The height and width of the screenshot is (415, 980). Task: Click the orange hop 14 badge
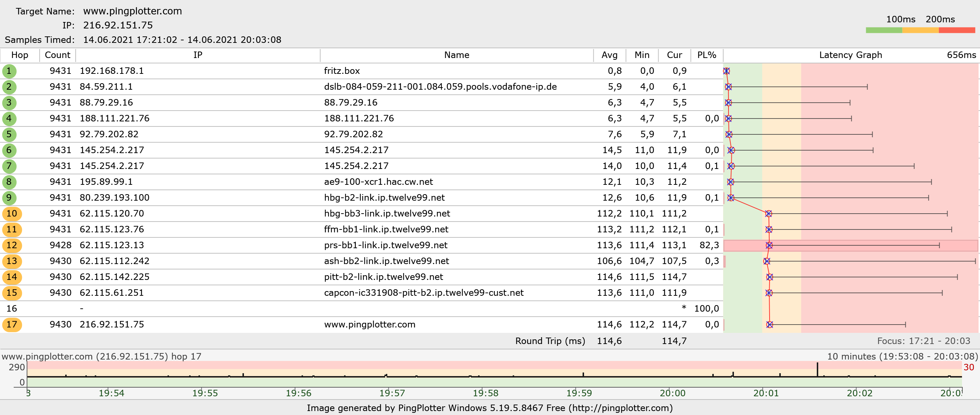[12, 277]
